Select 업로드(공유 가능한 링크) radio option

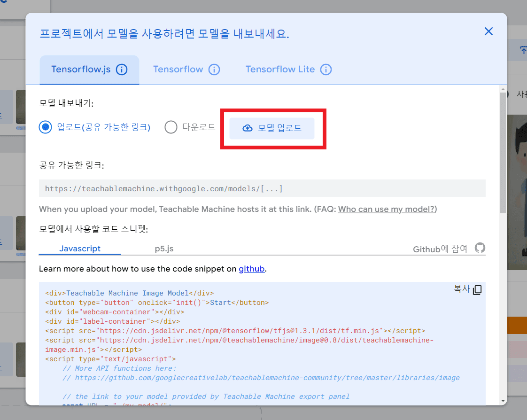pyautogui.click(x=46, y=127)
